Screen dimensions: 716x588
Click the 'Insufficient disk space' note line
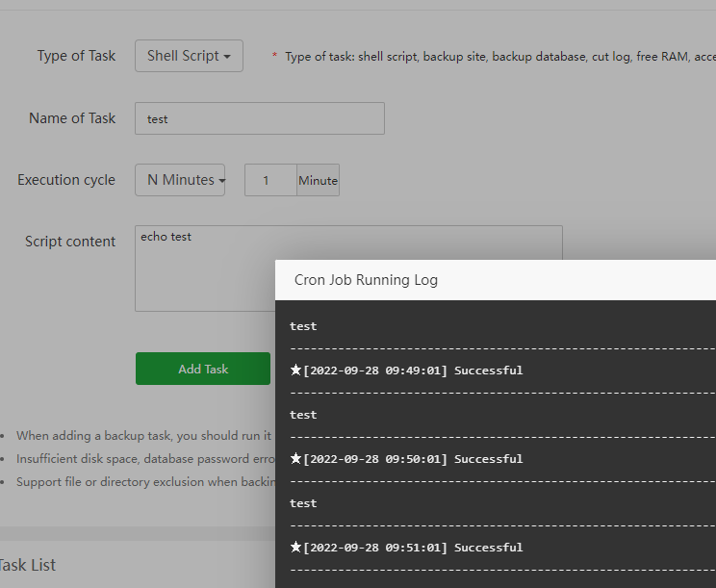click(x=144, y=459)
